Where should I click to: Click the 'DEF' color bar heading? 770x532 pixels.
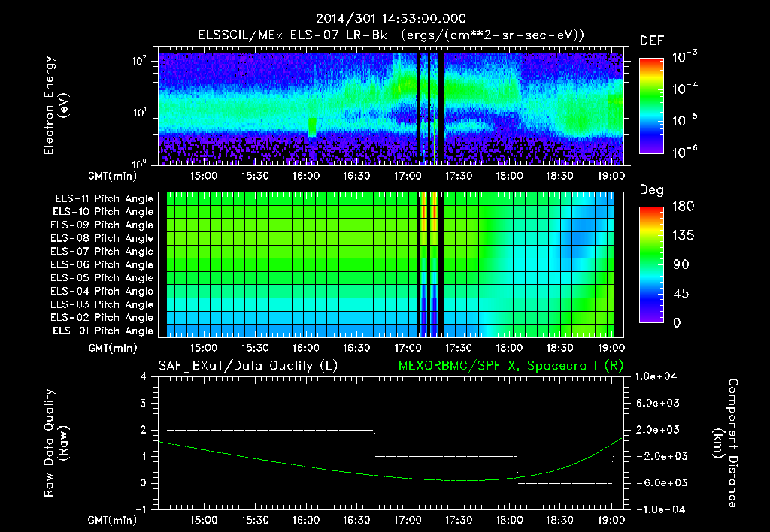pos(652,41)
